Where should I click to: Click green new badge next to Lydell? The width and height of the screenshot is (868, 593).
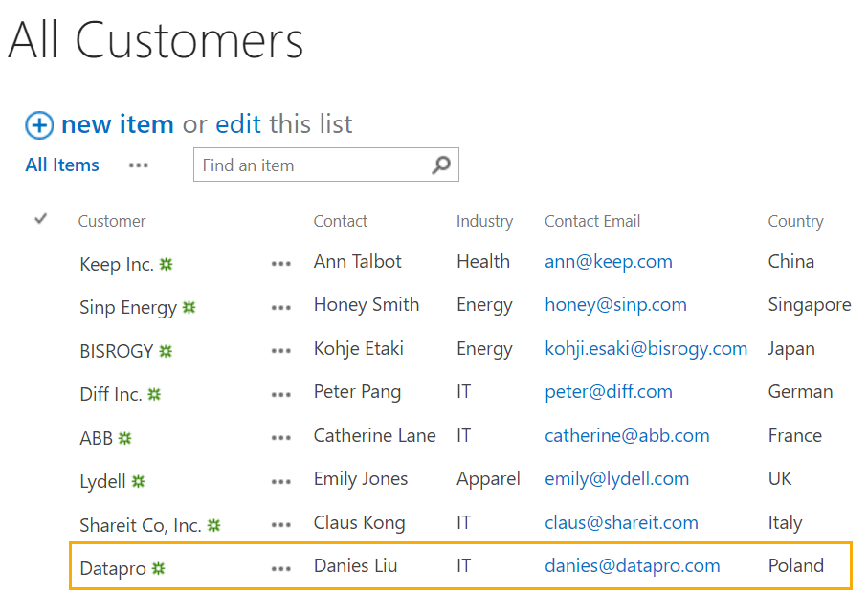point(139,481)
